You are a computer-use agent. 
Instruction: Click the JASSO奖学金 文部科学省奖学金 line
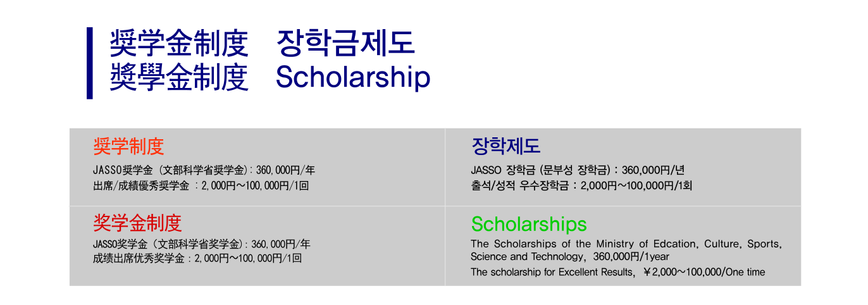coord(201,244)
